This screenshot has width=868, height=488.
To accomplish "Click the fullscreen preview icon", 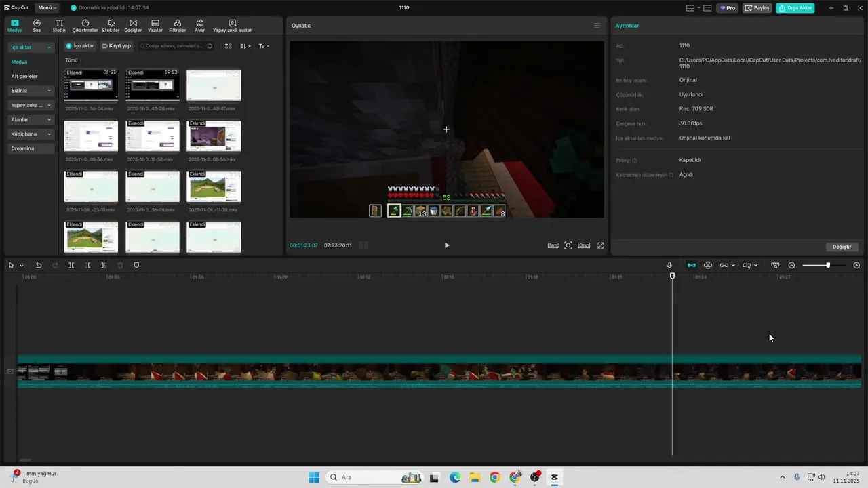I will coord(600,245).
